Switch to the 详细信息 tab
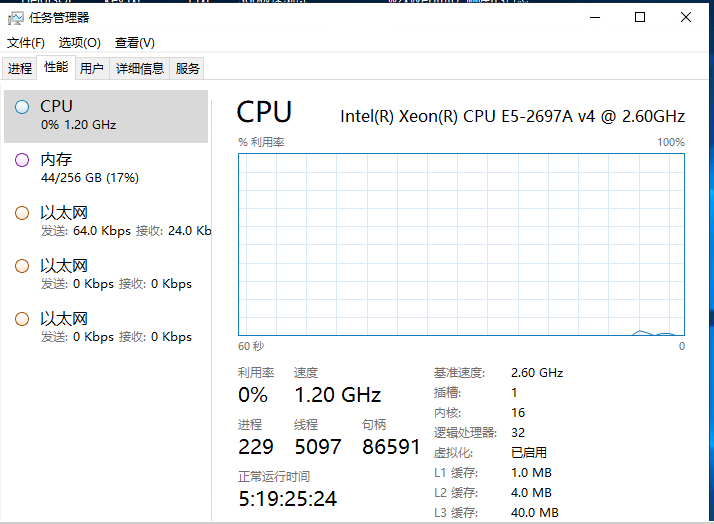The width and height of the screenshot is (714, 524). [139, 69]
